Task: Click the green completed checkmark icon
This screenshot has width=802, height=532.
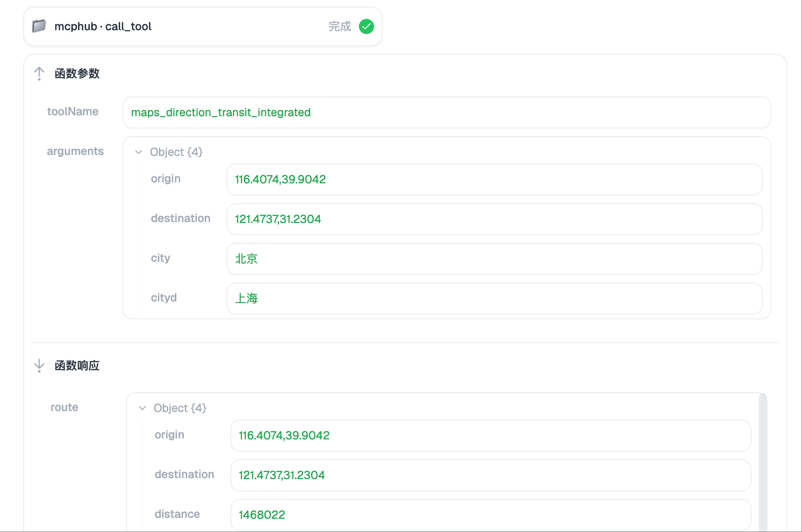Action: tap(366, 26)
